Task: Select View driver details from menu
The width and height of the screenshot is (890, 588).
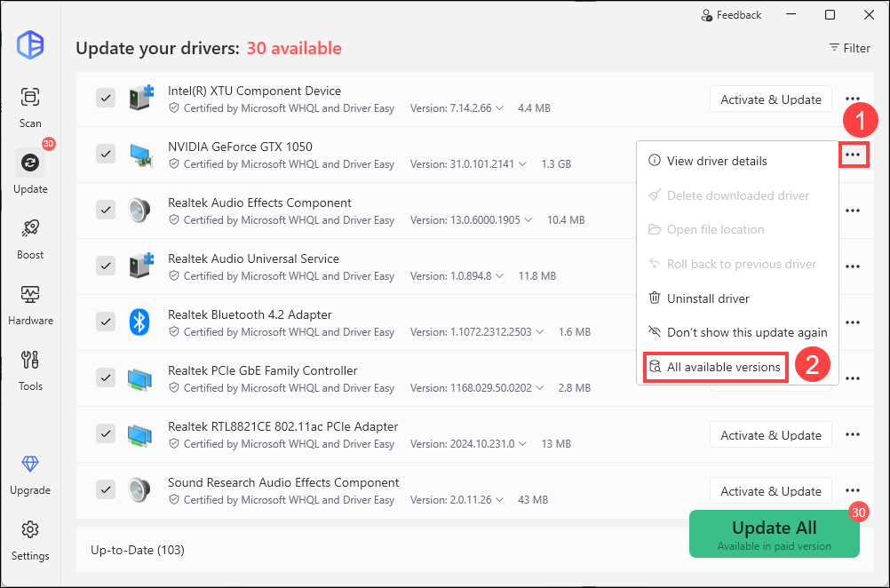Action: pyautogui.click(x=737, y=161)
